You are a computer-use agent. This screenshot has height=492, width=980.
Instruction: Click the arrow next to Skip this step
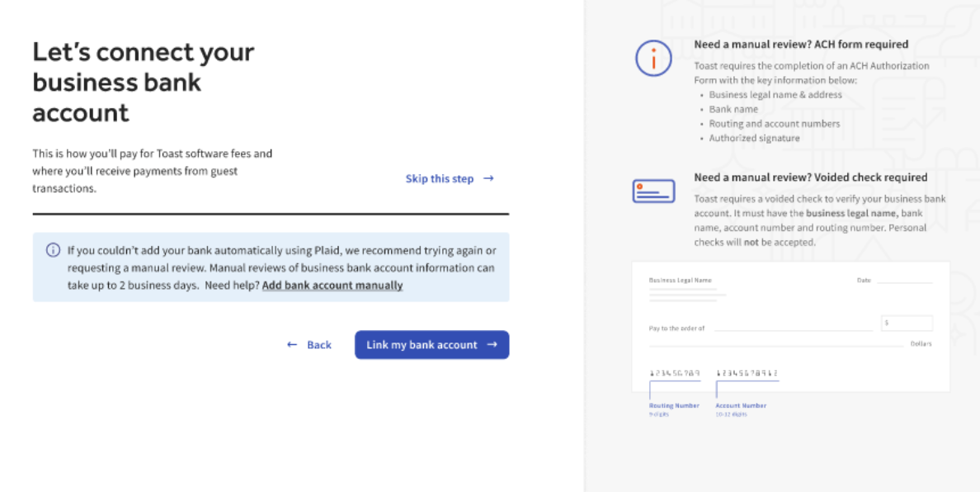point(488,178)
